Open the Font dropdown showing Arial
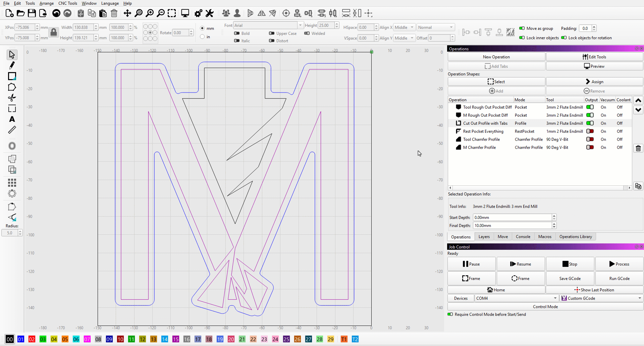The image size is (644, 346). [268, 25]
